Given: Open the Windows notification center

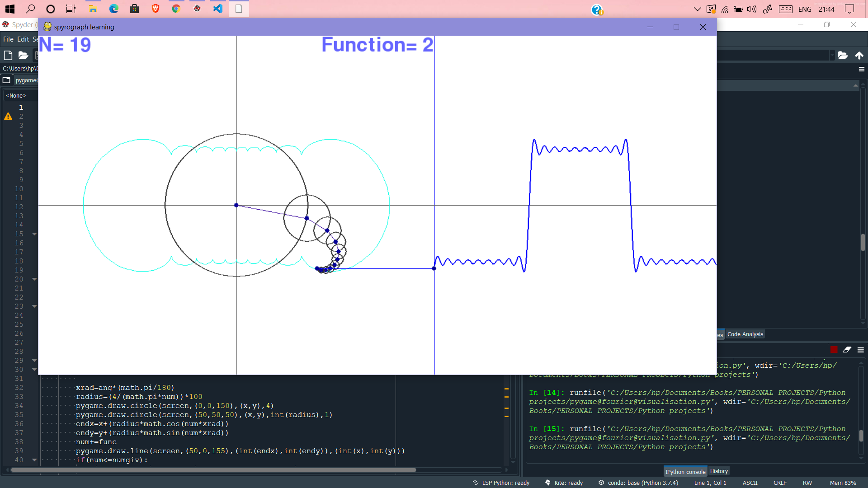Looking at the screenshot, I should [849, 9].
